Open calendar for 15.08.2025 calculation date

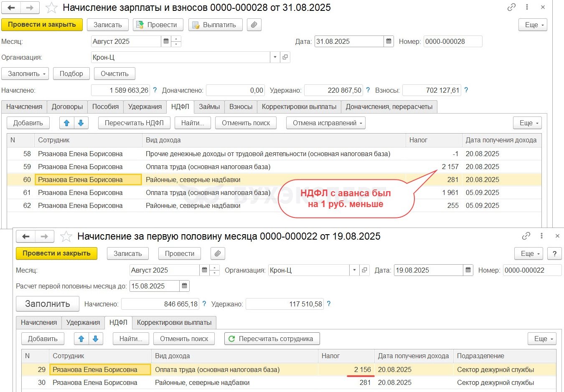point(185,286)
